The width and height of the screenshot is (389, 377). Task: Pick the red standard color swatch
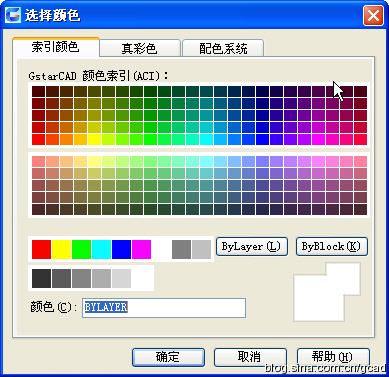41,249
